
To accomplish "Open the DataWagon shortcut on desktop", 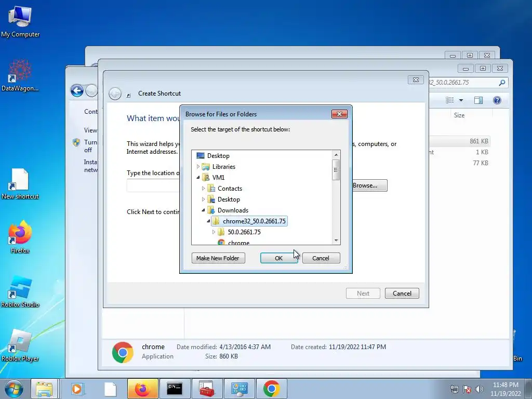I will point(20,75).
